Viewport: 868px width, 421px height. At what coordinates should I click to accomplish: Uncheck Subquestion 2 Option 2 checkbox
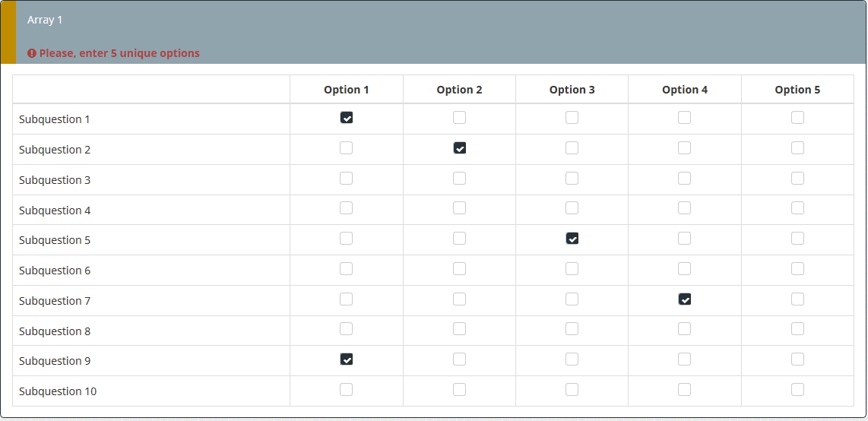[459, 148]
